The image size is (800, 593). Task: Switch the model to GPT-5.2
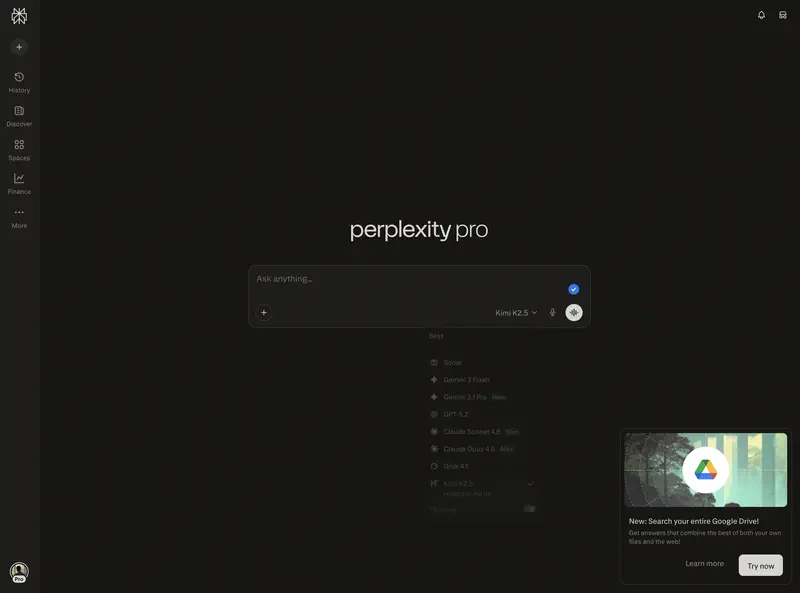coord(455,414)
